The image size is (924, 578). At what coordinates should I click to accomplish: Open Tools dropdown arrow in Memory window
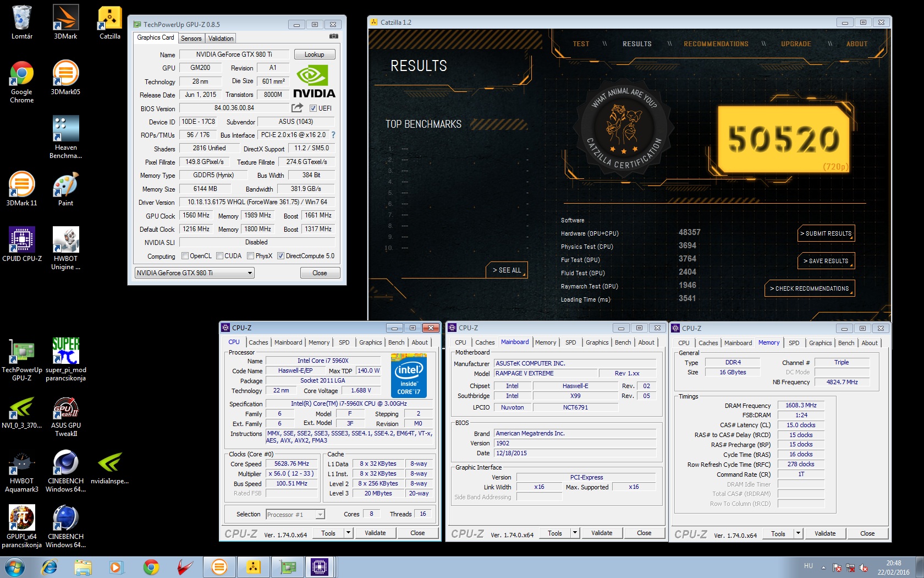(x=798, y=533)
